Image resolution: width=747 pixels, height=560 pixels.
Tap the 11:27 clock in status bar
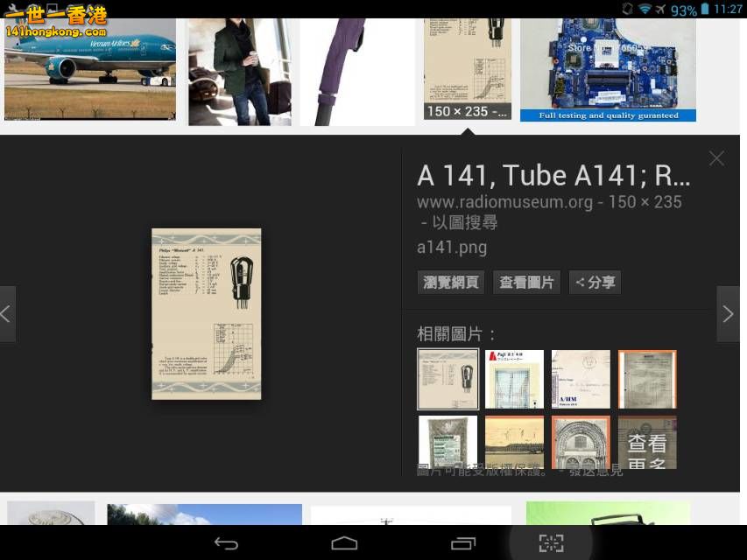728,9
